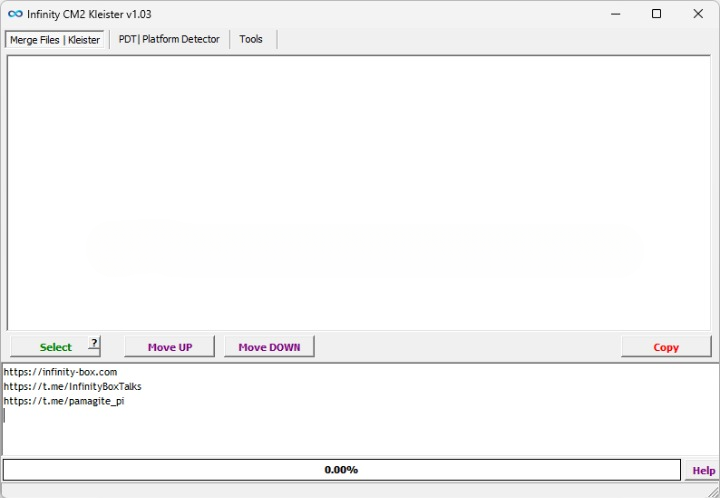Close the Infinity CM2 Kleister window

[698, 14]
